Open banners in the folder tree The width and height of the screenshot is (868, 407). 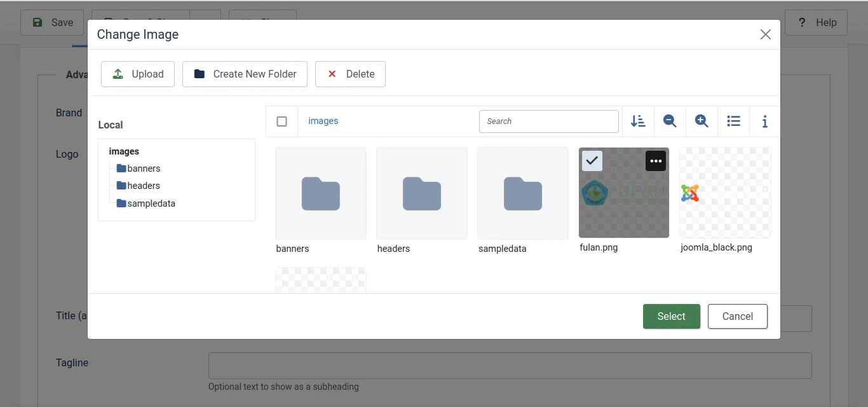pos(139,169)
